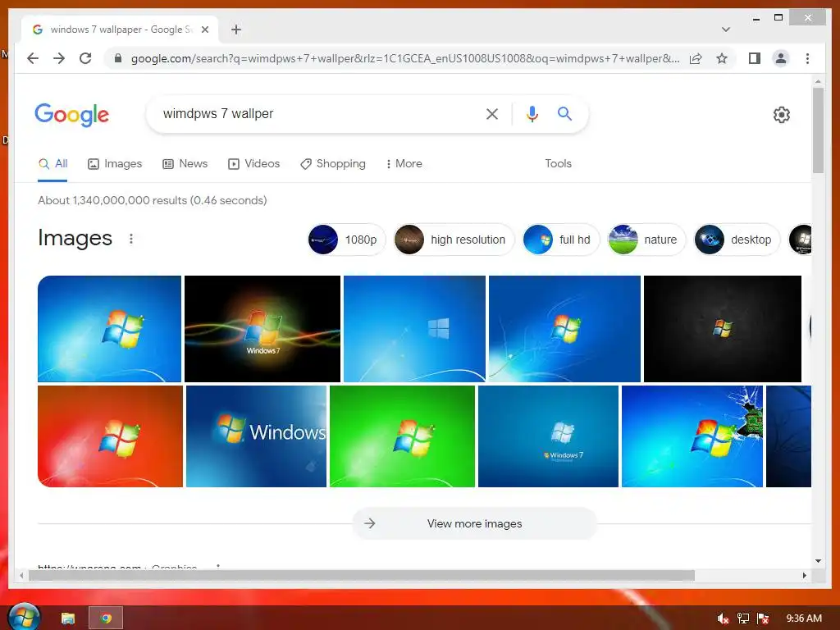The width and height of the screenshot is (840, 630).
Task: Open the blue Windows 7 default wallpaper thumbnail
Action: tap(109, 328)
